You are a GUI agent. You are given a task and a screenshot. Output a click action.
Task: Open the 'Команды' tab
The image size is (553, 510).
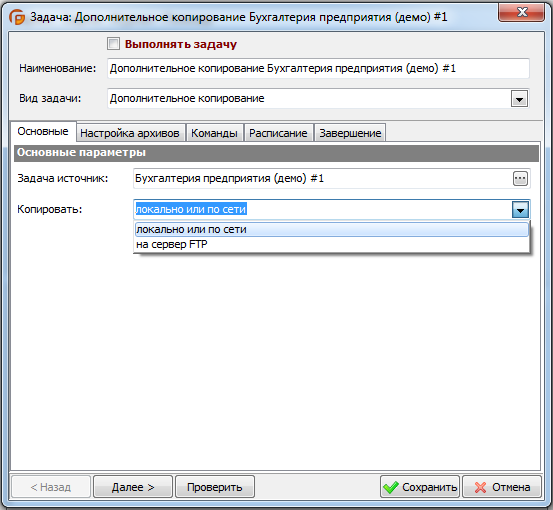tap(214, 133)
